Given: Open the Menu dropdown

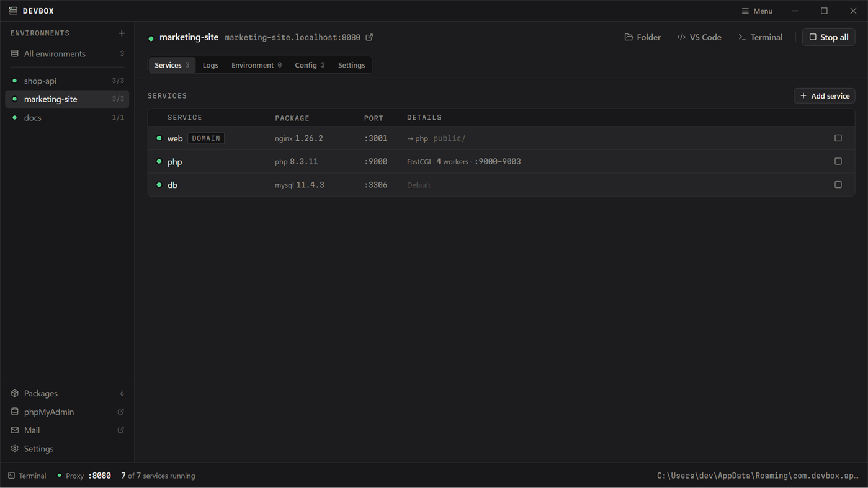Looking at the screenshot, I should [x=757, y=11].
